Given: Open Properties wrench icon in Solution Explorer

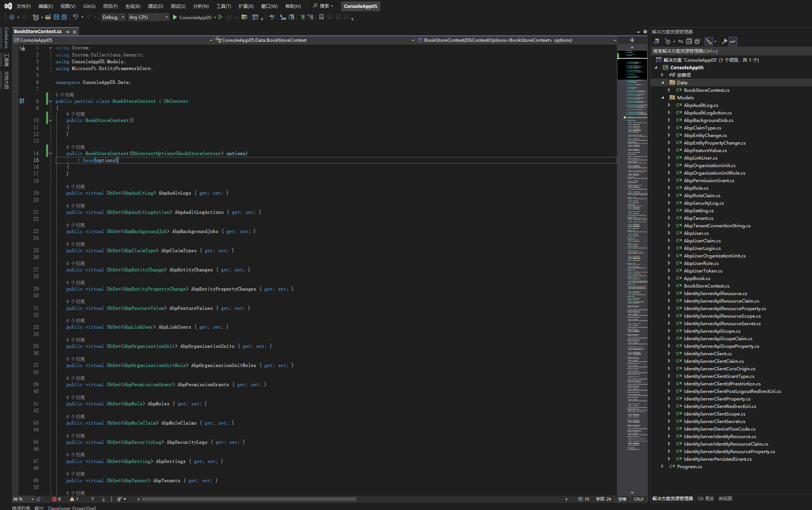Looking at the screenshot, I should pyautogui.click(x=724, y=41).
